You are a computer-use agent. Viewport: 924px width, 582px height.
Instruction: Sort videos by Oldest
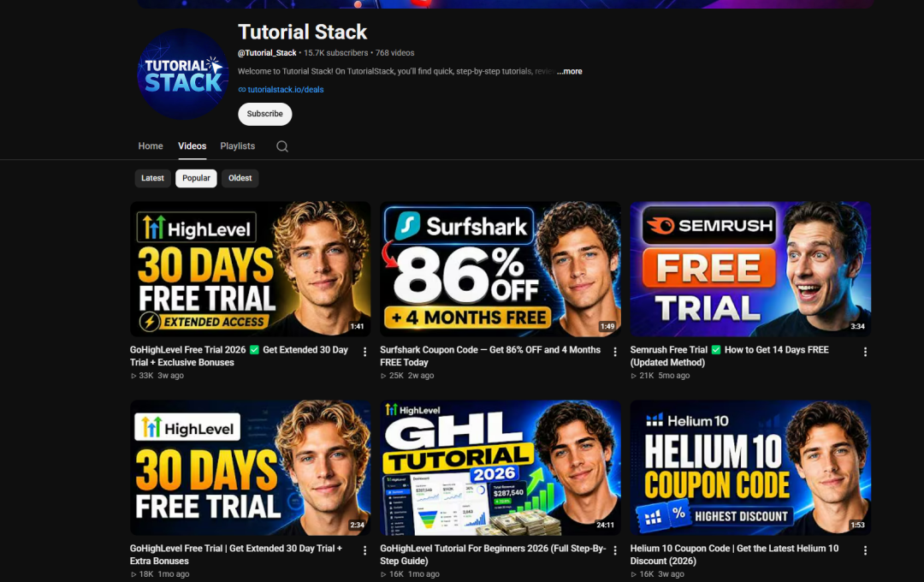pyautogui.click(x=240, y=178)
